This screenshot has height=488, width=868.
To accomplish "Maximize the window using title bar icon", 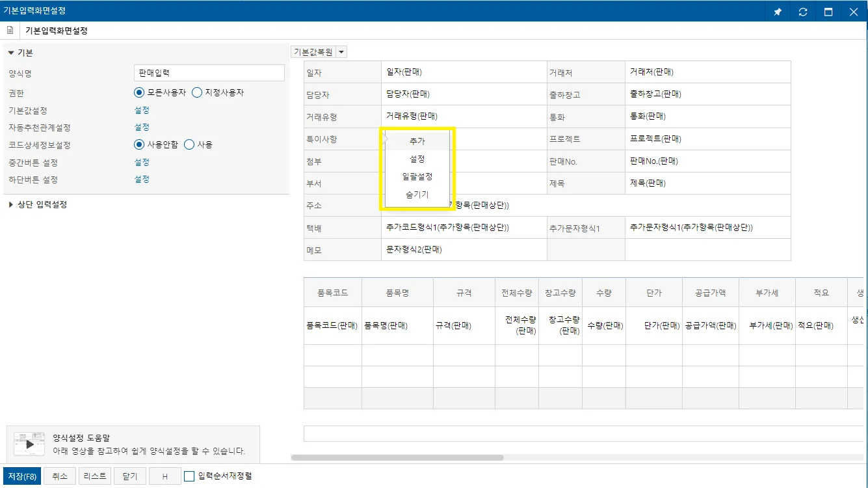I will tap(828, 12).
